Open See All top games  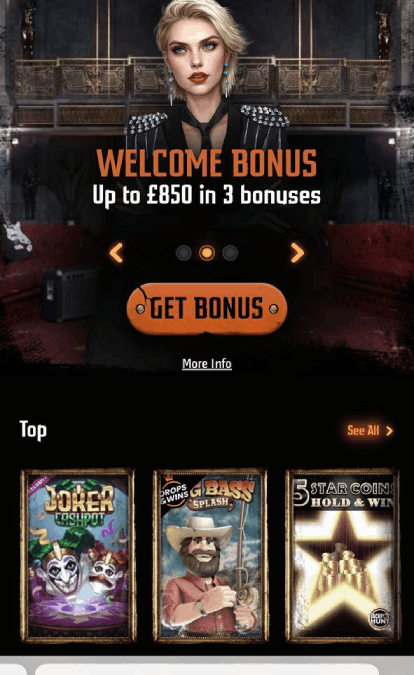(x=363, y=430)
